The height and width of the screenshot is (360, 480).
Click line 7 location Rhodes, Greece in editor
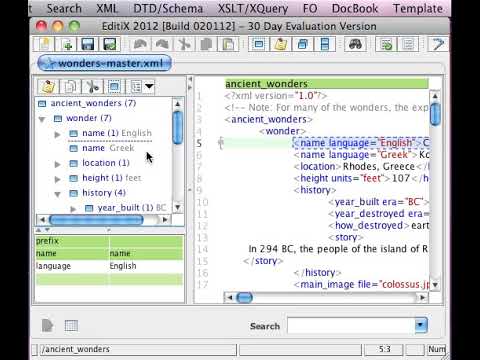tap(362, 166)
